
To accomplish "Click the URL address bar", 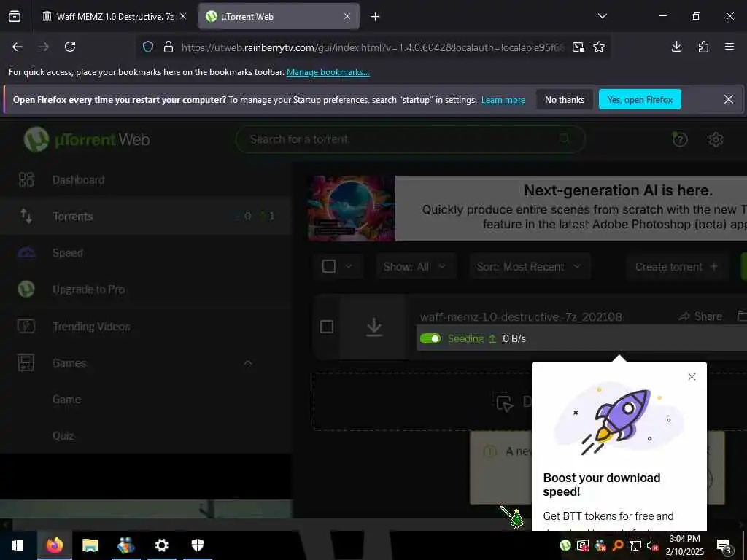I will (x=373, y=47).
